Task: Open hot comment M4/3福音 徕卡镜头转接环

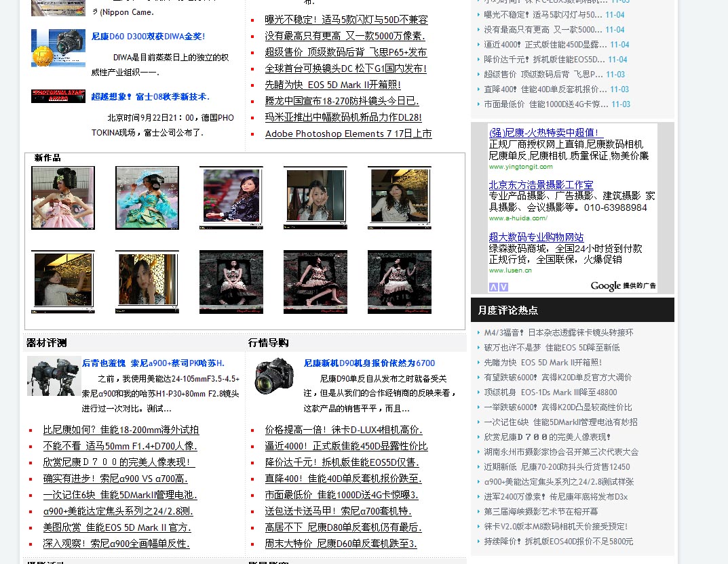Action: (558, 333)
